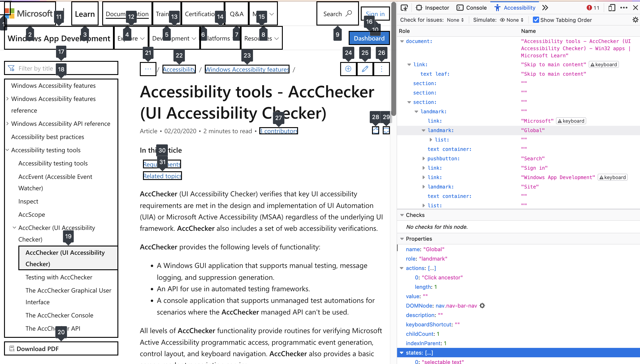The height and width of the screenshot is (364, 640).
Task: Open Testing with AccChecker in sidebar
Action: point(59,277)
